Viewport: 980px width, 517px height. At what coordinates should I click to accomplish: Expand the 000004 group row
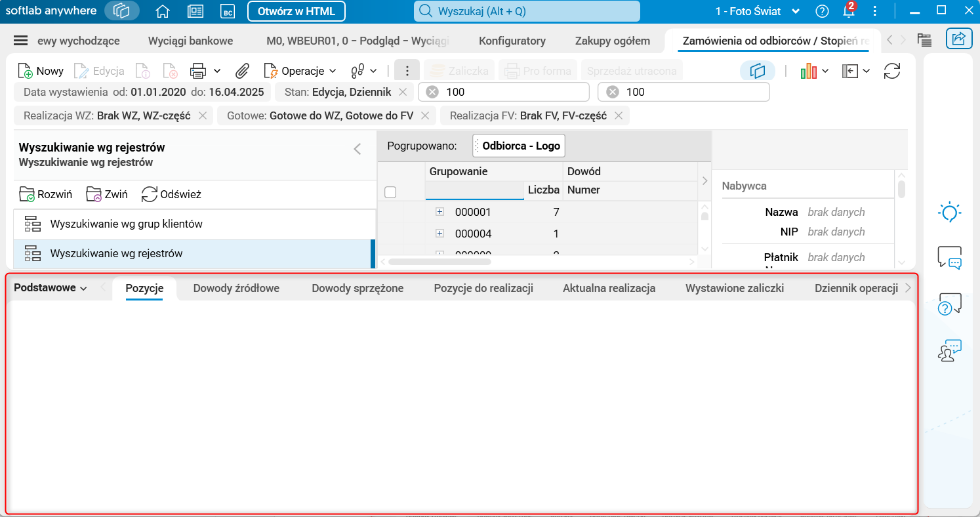tap(439, 234)
